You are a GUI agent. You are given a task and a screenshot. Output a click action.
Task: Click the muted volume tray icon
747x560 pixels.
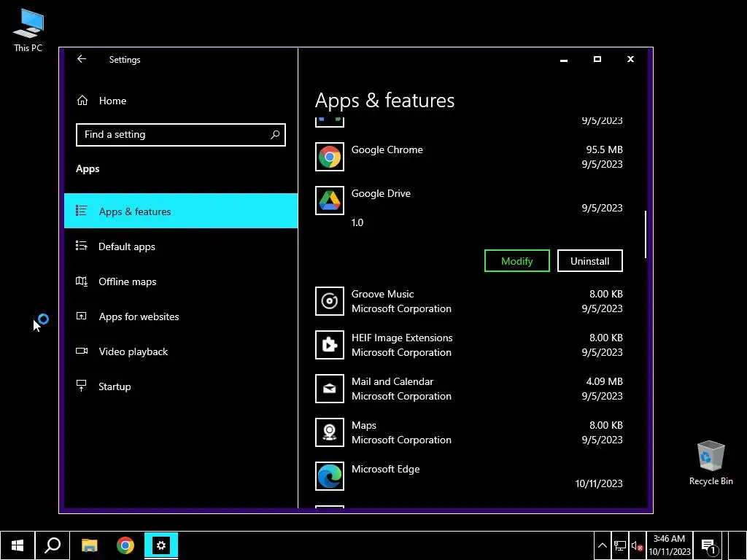[x=637, y=546]
